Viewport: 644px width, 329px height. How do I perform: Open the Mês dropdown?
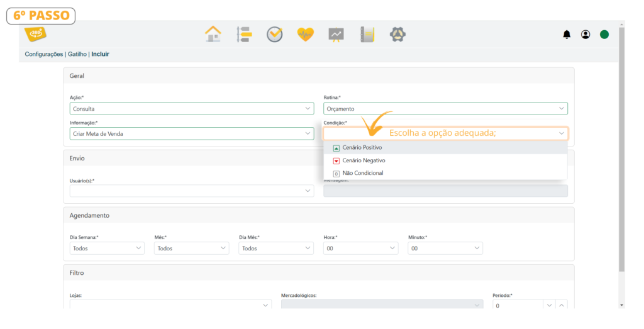[x=192, y=248]
